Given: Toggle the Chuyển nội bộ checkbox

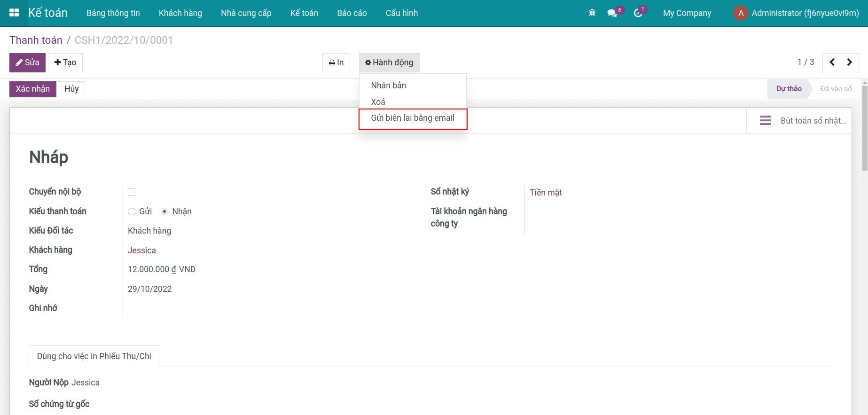Looking at the screenshot, I should (x=132, y=192).
